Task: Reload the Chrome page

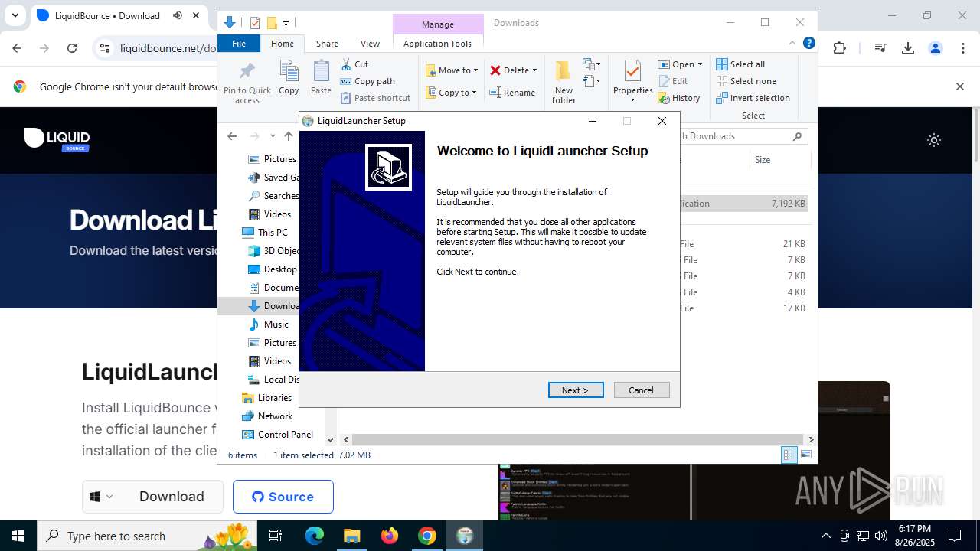Action: pyautogui.click(x=72, y=48)
